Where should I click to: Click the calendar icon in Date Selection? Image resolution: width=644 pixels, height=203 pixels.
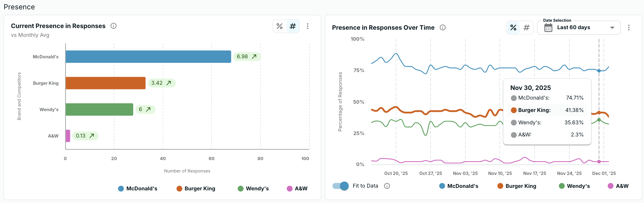(x=548, y=28)
